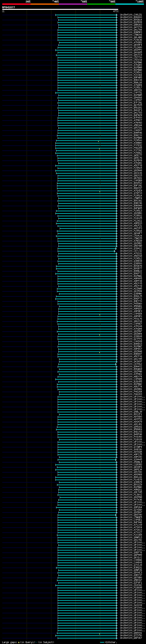The height and width of the screenshot is (644, 146).
Task: Select the UniRef100_B1PBW7 label
Action: 131,347
